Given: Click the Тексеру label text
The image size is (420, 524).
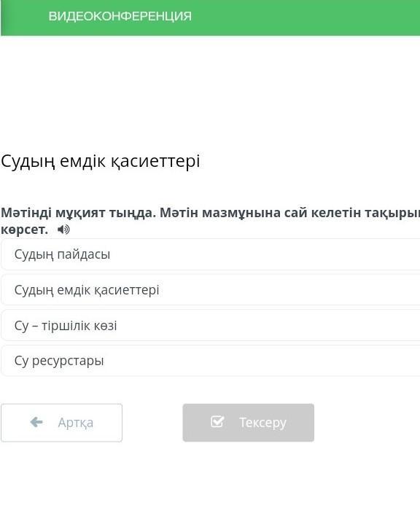Looking at the screenshot, I should coord(262,423).
